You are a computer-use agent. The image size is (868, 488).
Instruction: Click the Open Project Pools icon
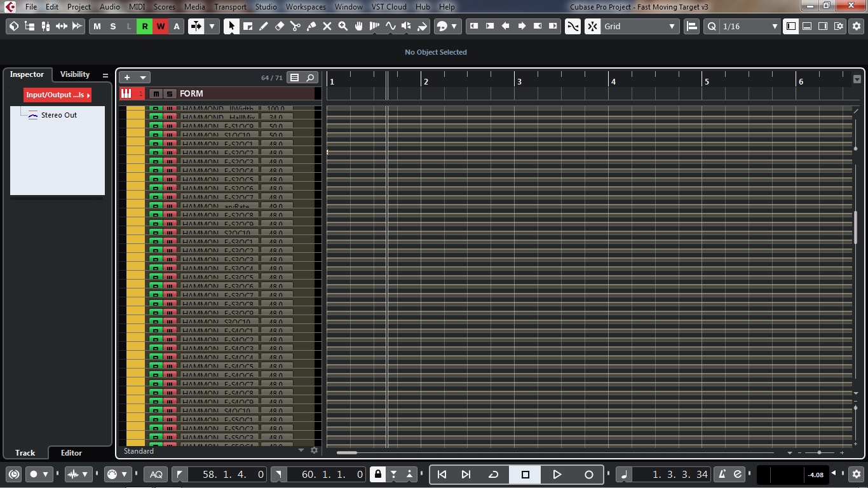[x=30, y=26]
